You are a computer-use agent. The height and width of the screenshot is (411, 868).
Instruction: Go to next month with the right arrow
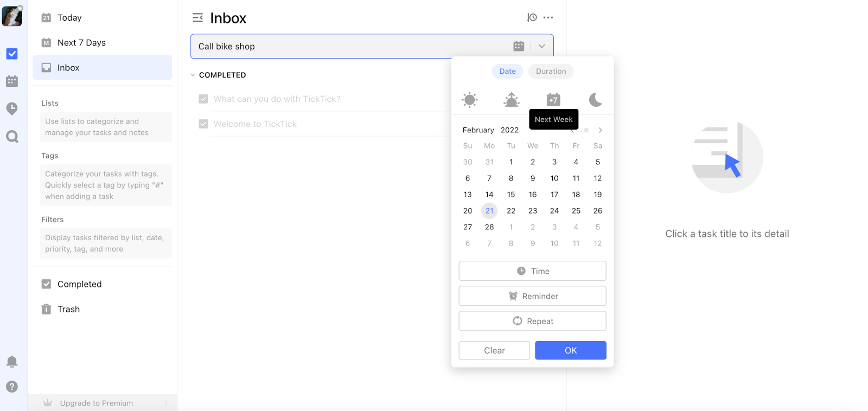pyautogui.click(x=600, y=130)
